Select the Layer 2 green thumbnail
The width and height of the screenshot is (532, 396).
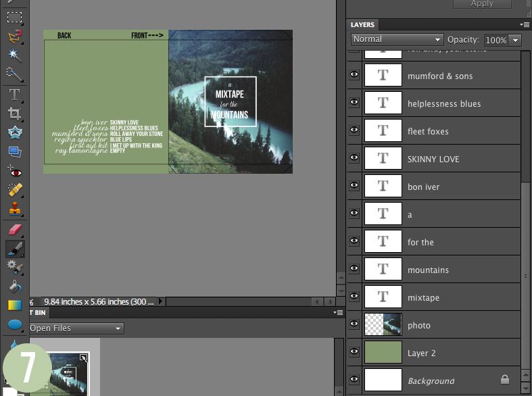click(x=383, y=352)
